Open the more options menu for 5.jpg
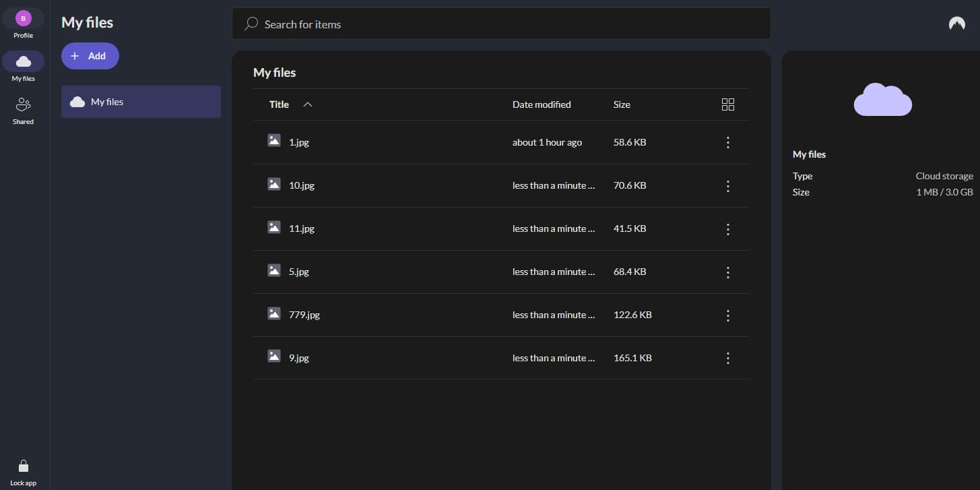This screenshot has width=980, height=490. point(727,272)
